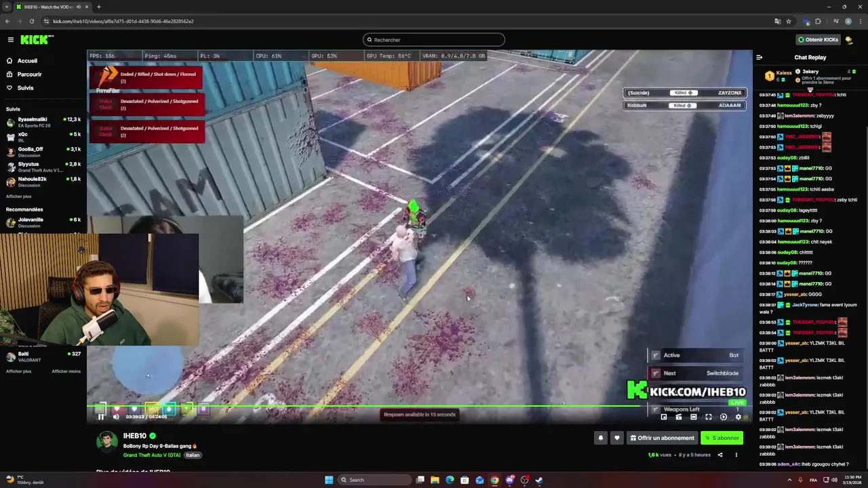The image size is (868, 488).
Task: Select the IHEB10 browser tab
Action: pos(52,7)
